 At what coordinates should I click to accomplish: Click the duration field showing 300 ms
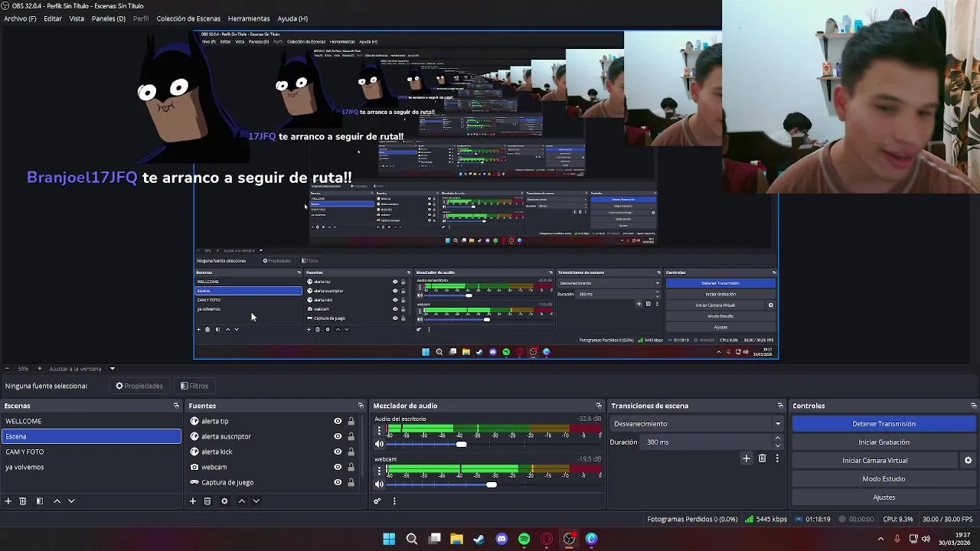click(x=708, y=442)
